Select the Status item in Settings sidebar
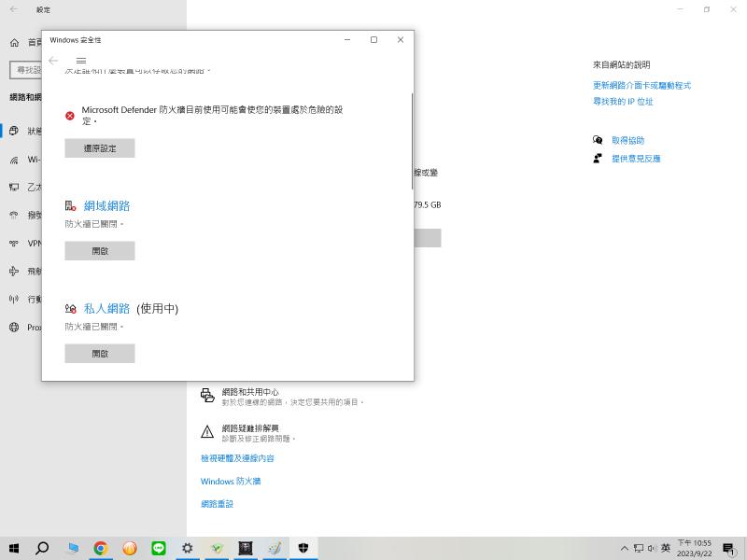 click(21, 131)
